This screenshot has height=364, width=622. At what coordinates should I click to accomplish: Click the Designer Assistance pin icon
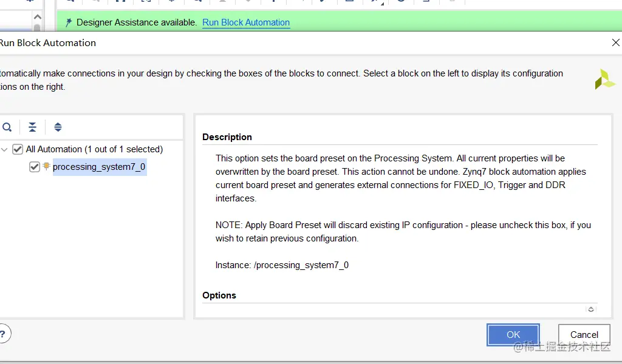point(69,22)
